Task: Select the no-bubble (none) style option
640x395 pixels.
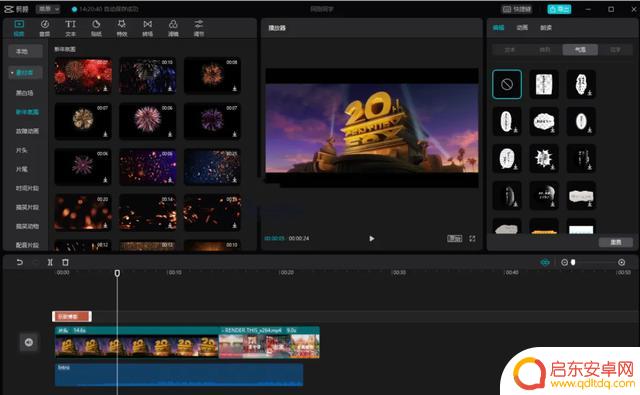Action: pos(507,84)
